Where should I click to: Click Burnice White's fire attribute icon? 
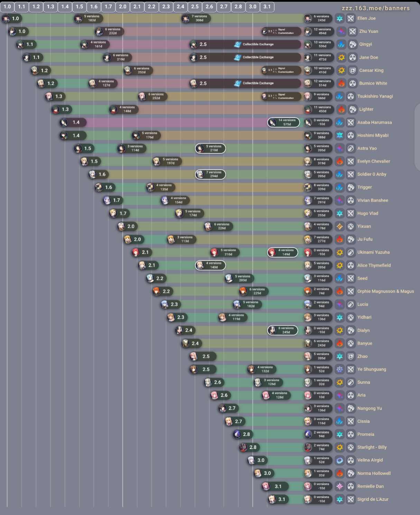[x=342, y=83]
